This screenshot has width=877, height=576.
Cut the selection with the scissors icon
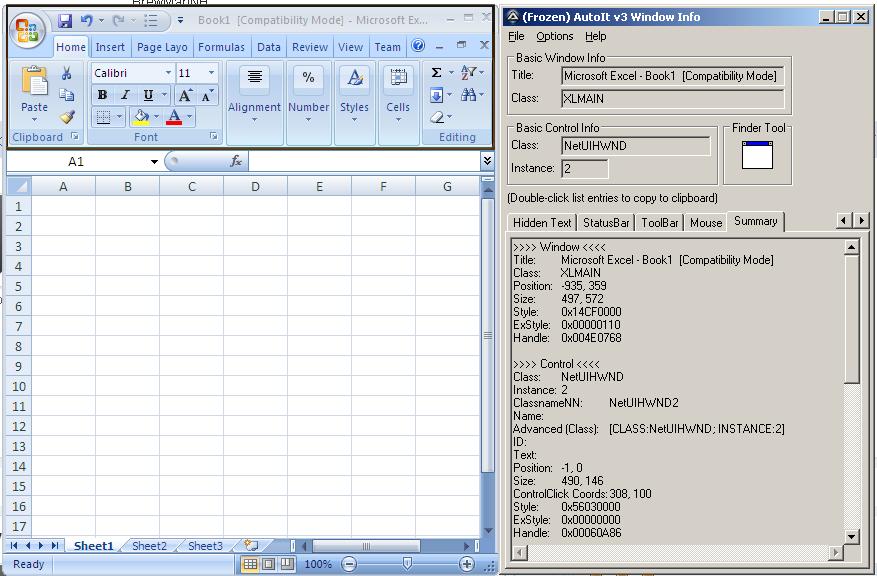pos(67,73)
